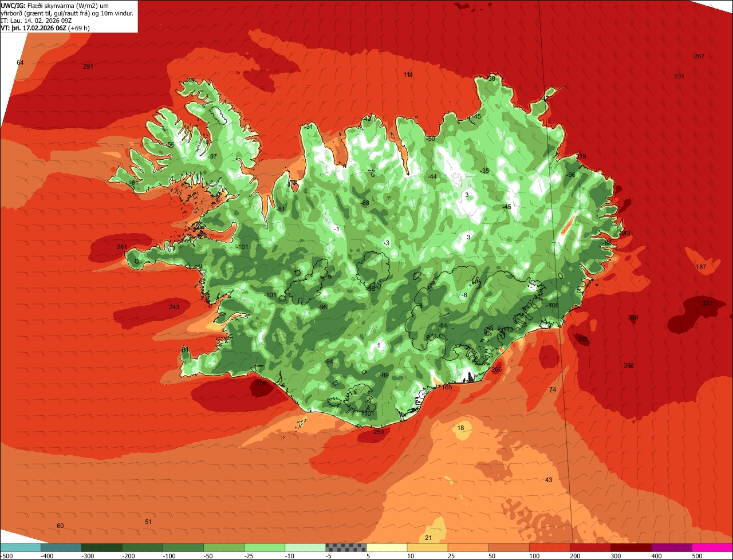This screenshot has height=560, width=733.
Task: Select the legend swatch between 100 and 200
Action: (549, 547)
